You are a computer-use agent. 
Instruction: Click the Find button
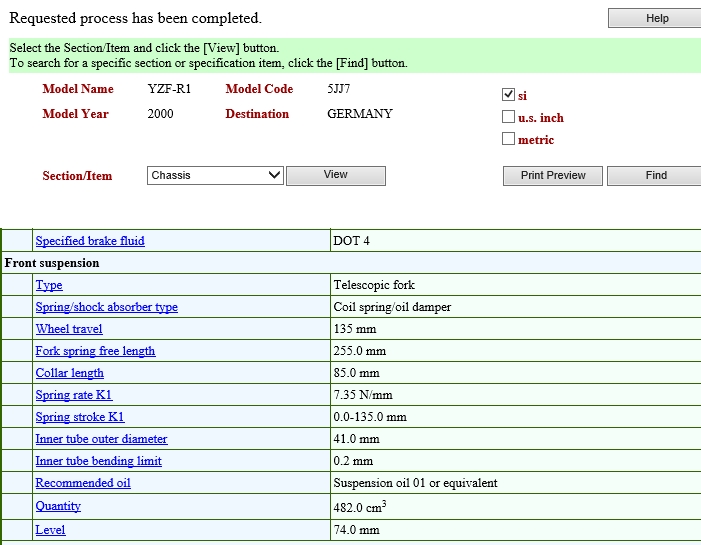click(x=655, y=175)
